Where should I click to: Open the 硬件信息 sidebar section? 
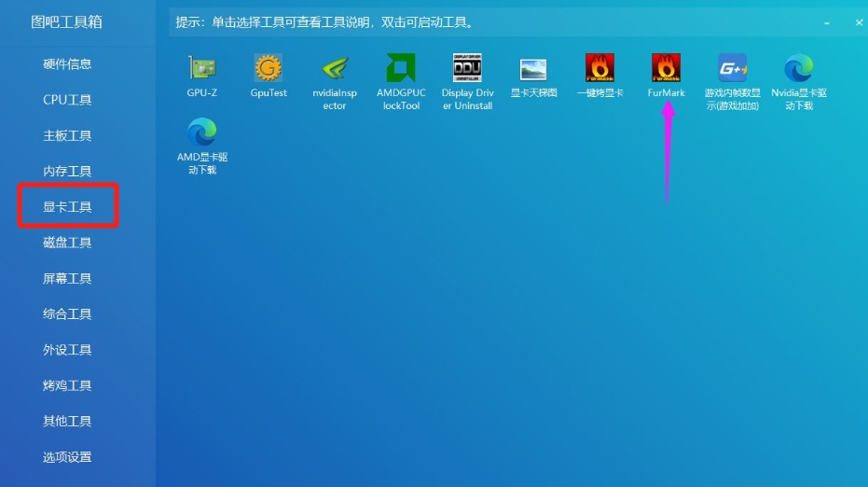67,64
